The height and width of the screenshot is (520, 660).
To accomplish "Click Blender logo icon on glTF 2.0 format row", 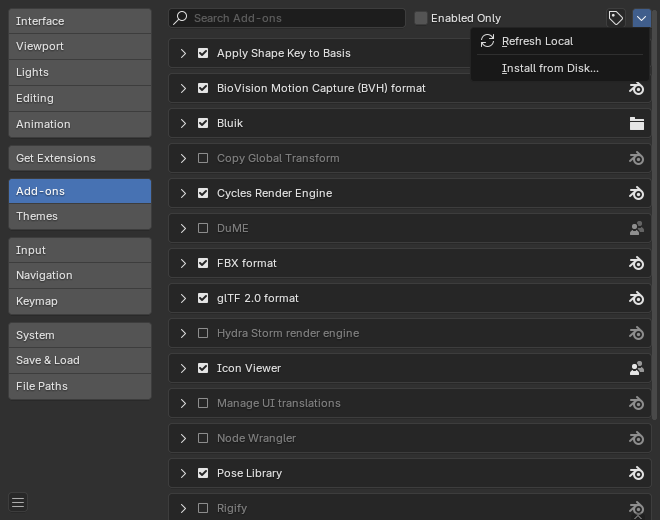I will (x=636, y=298).
